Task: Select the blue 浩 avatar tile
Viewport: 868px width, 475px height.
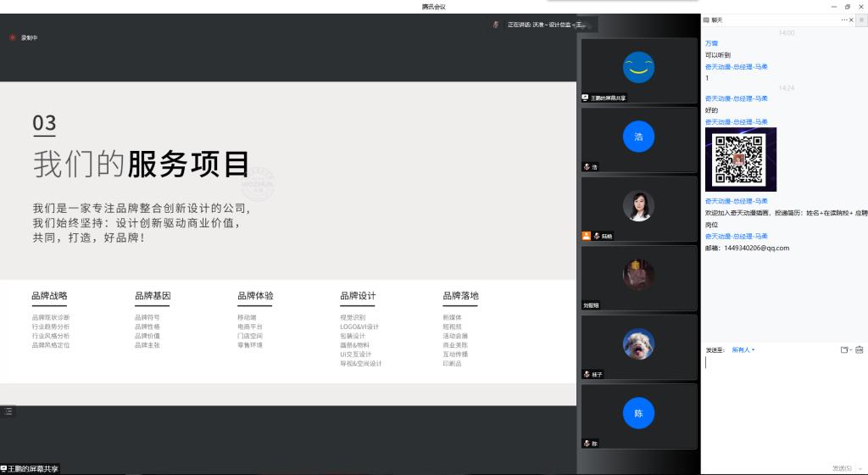Action: [638, 139]
